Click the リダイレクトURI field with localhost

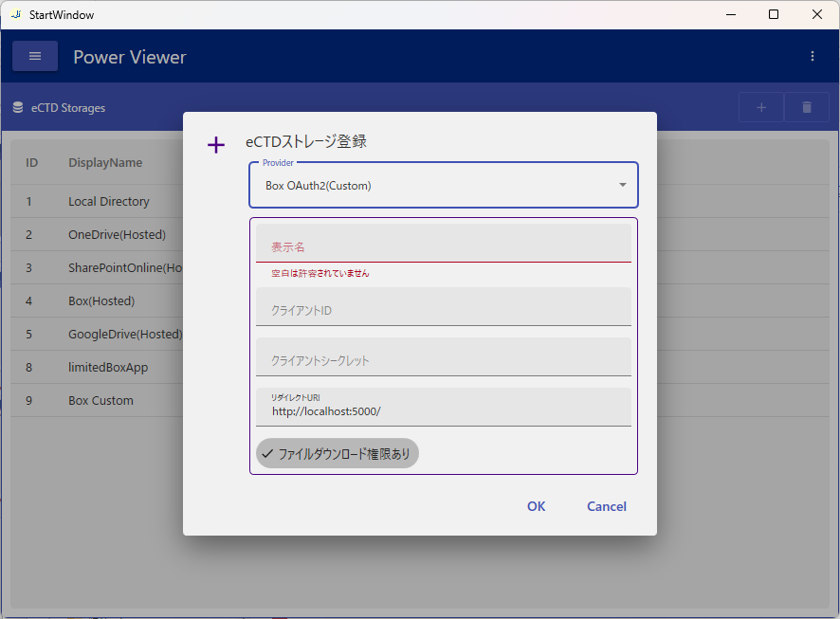point(443,411)
